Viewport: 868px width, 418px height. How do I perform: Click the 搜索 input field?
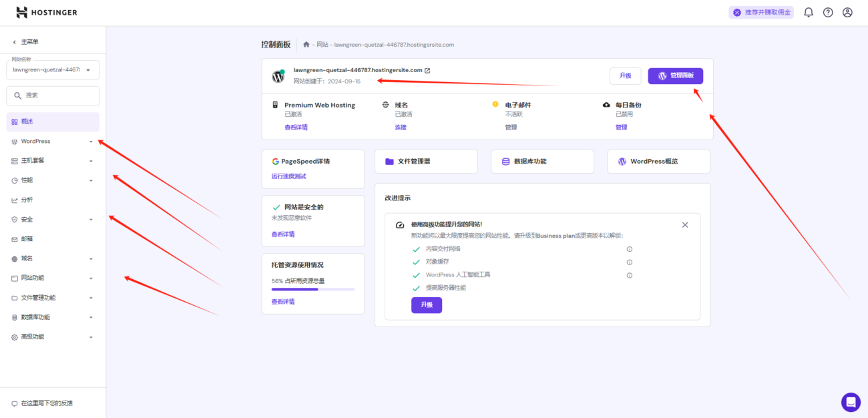click(53, 95)
